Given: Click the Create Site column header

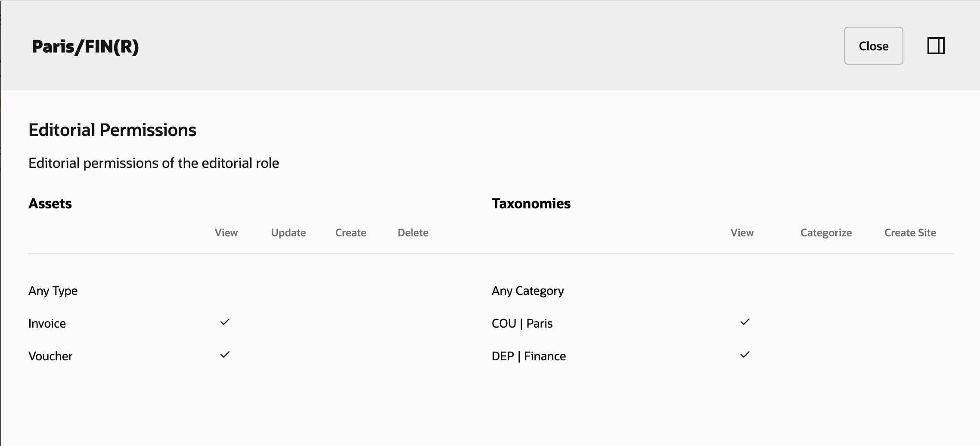Looking at the screenshot, I should pos(910,233).
